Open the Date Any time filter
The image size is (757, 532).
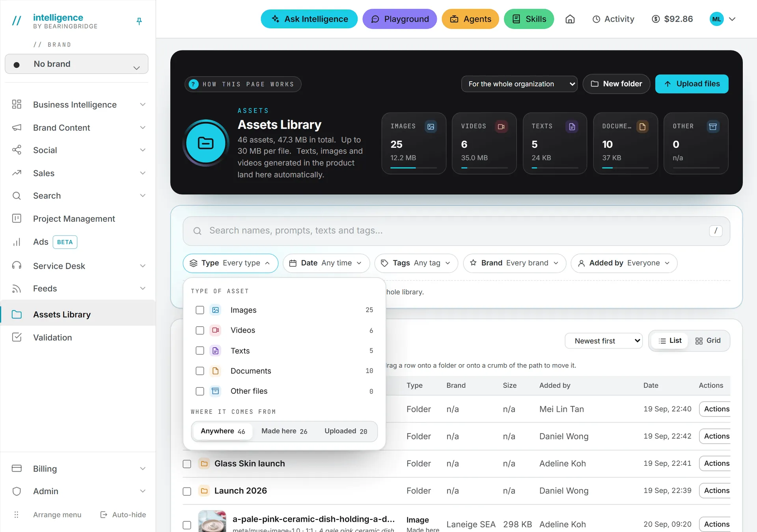[326, 263]
